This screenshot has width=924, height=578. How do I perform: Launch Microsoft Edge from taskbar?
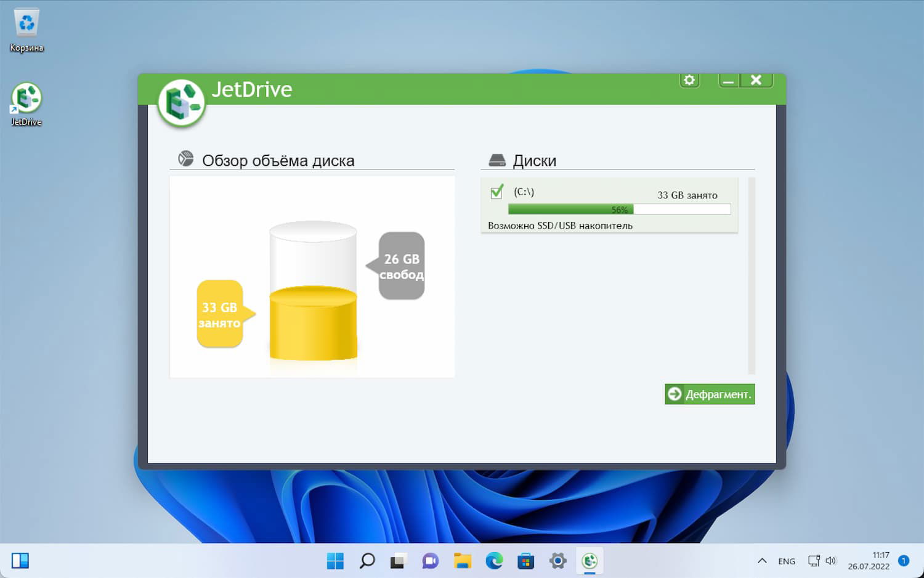coord(494,561)
